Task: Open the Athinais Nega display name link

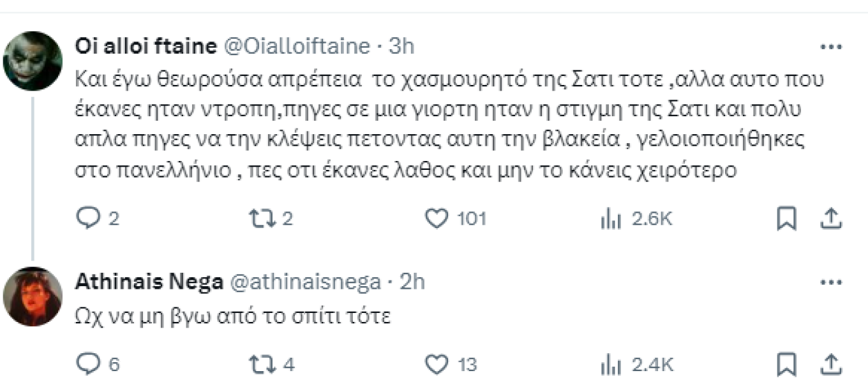Action: pos(149,282)
